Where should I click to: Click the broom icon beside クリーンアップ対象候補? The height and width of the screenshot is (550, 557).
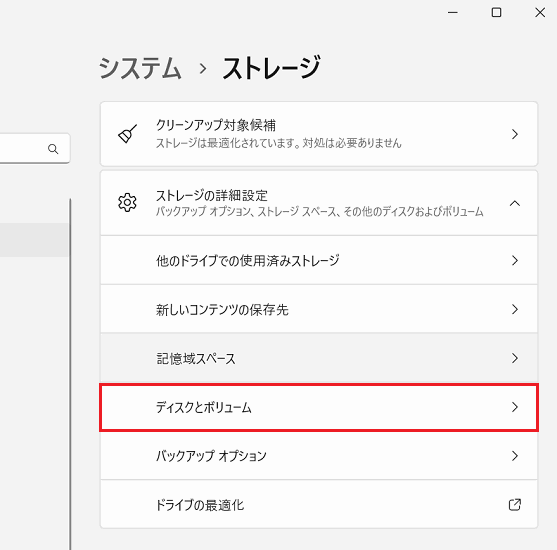coord(127,134)
